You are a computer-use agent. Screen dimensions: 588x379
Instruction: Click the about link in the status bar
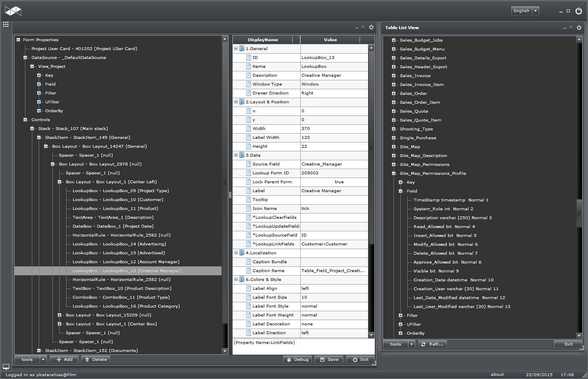coord(497,375)
